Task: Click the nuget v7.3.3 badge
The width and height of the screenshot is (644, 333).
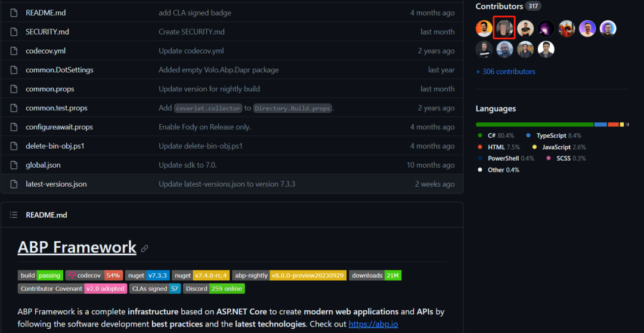Action: (x=147, y=276)
